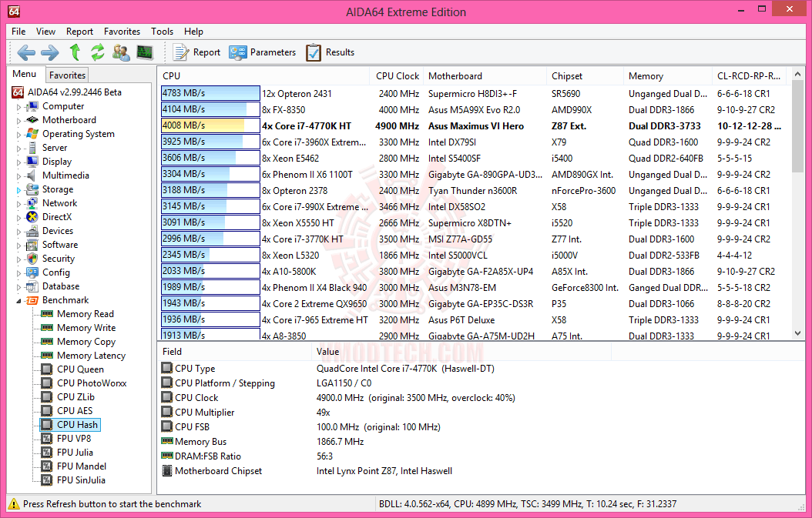Select Memory Copy benchmark
Image resolution: width=812 pixels, height=518 pixels.
tap(86, 342)
